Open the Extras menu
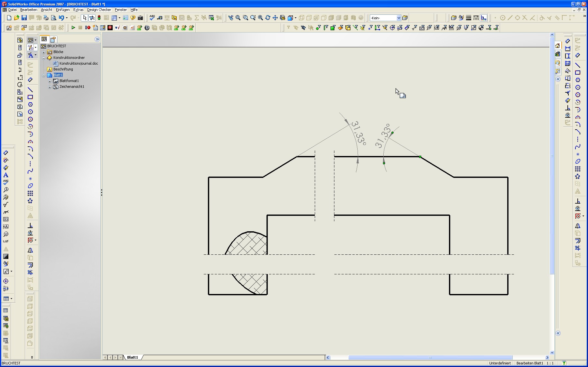Viewport: 588px width, 367px height. click(x=78, y=10)
